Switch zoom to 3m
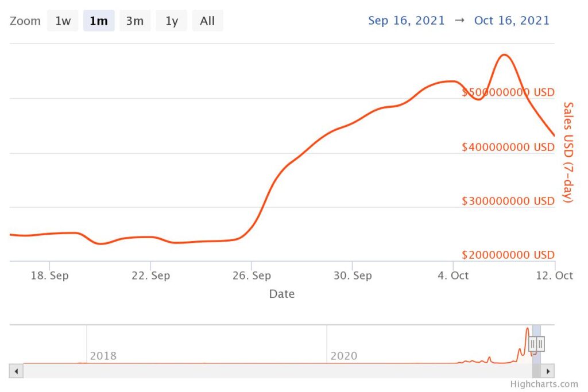 click(x=134, y=21)
